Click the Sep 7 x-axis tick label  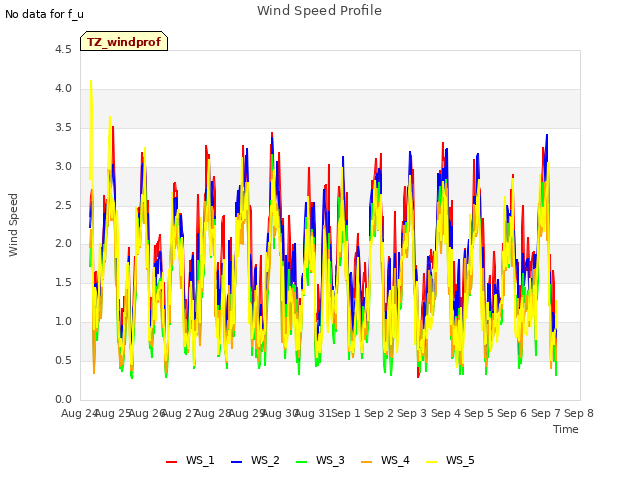click(x=546, y=413)
